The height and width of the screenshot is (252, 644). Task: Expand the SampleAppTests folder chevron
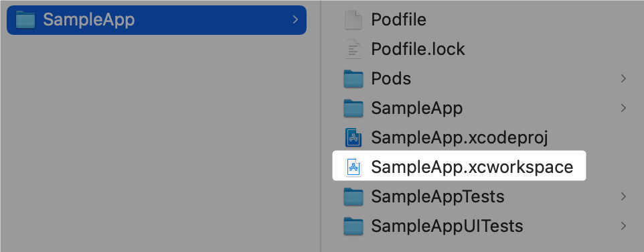click(x=623, y=197)
